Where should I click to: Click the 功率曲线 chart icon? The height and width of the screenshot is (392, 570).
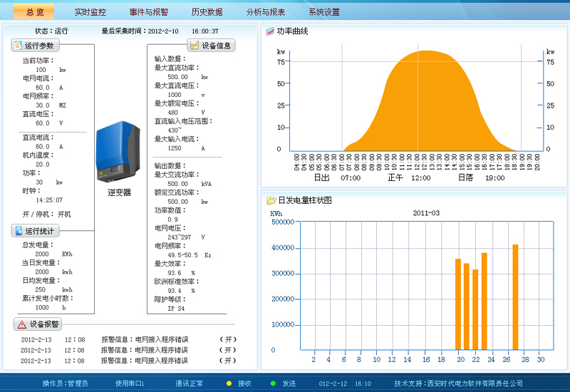pos(270,31)
